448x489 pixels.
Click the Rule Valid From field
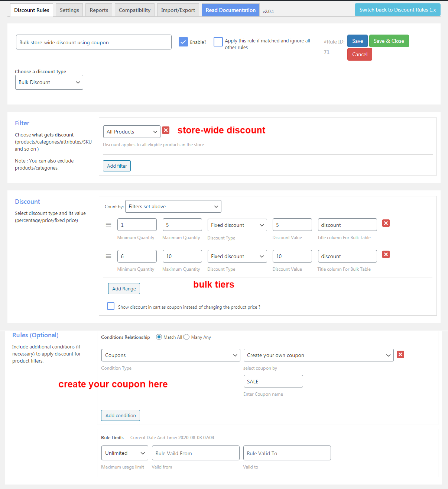(195, 453)
